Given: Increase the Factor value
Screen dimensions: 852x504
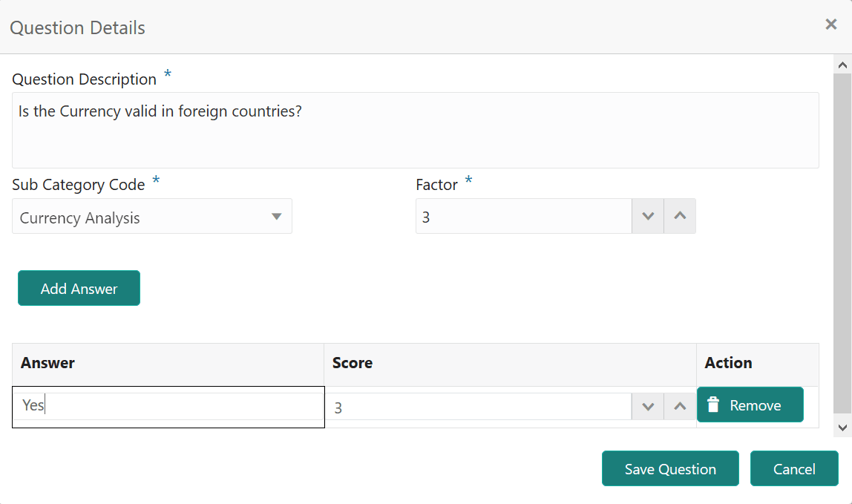Looking at the screenshot, I should (680, 217).
